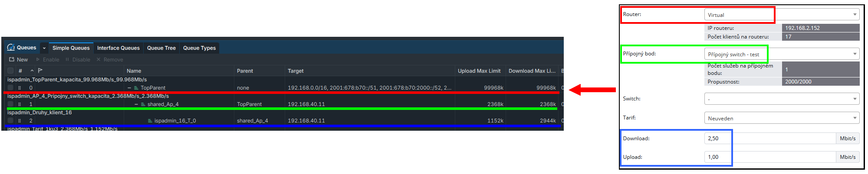Open the Interface Queues tab

(x=118, y=48)
